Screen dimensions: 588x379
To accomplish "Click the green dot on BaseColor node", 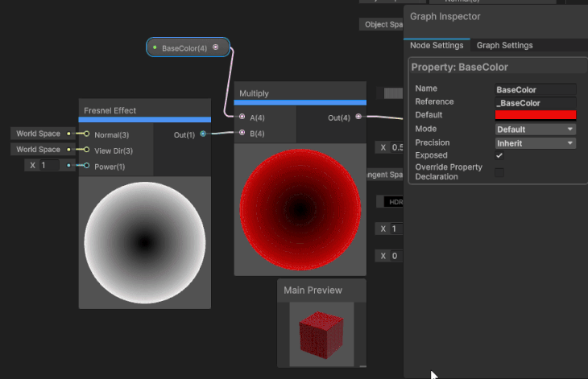I will (x=155, y=47).
